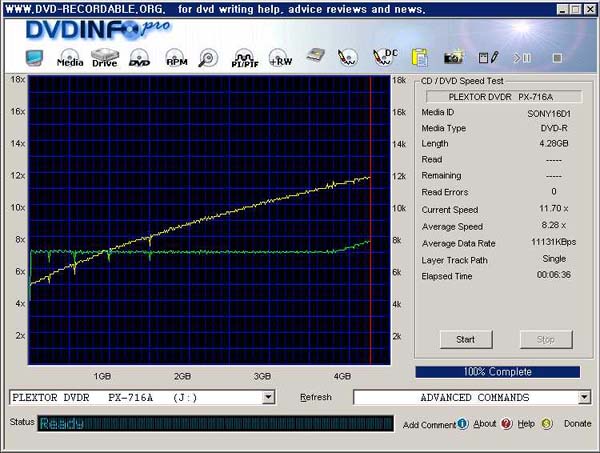Click the disc drive tray icon

(x=316, y=56)
